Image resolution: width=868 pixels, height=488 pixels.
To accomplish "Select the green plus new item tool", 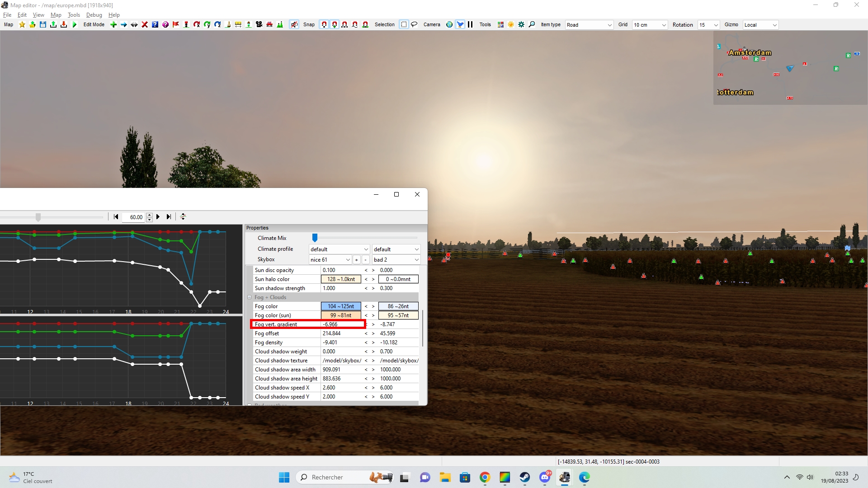I will (x=113, y=25).
